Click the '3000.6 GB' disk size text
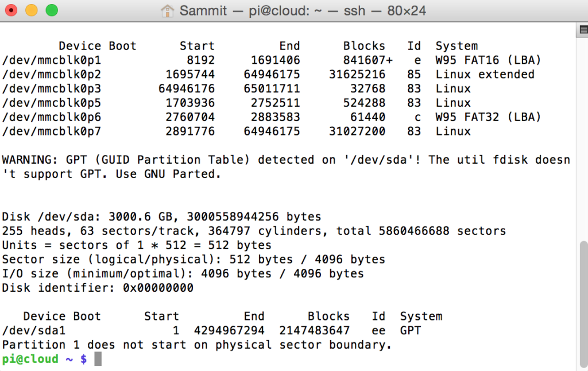This screenshot has height=371, width=588. pyautogui.click(x=140, y=217)
